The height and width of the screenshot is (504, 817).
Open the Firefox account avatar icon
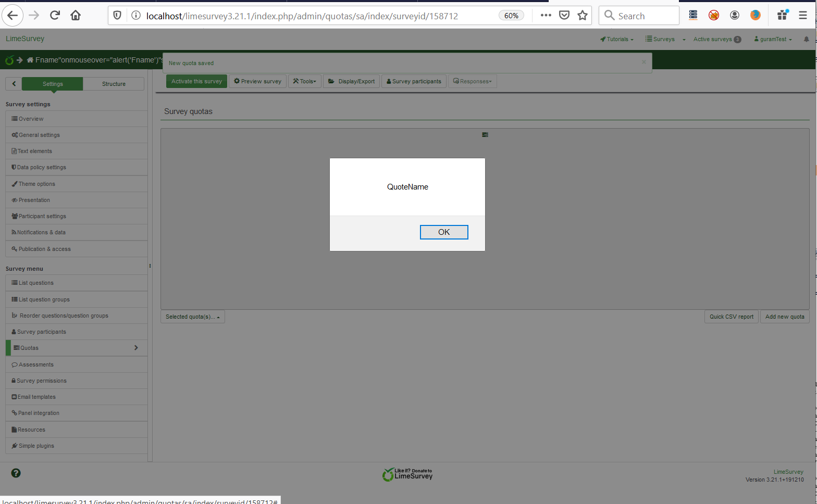735,16
